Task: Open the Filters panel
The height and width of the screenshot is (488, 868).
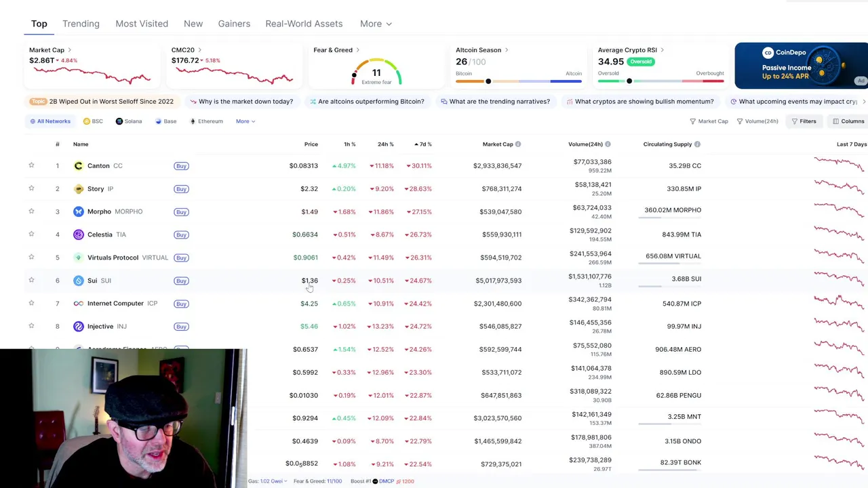Action: point(804,121)
